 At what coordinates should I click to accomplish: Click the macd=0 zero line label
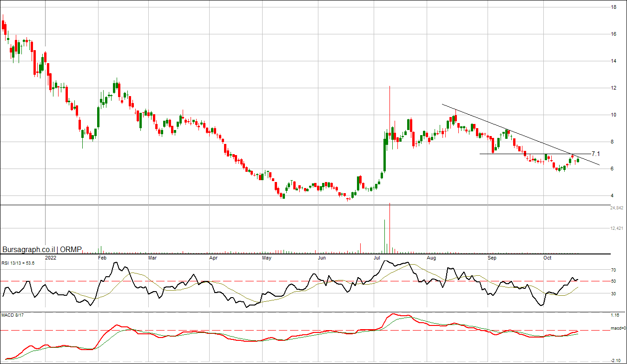pos(618,329)
